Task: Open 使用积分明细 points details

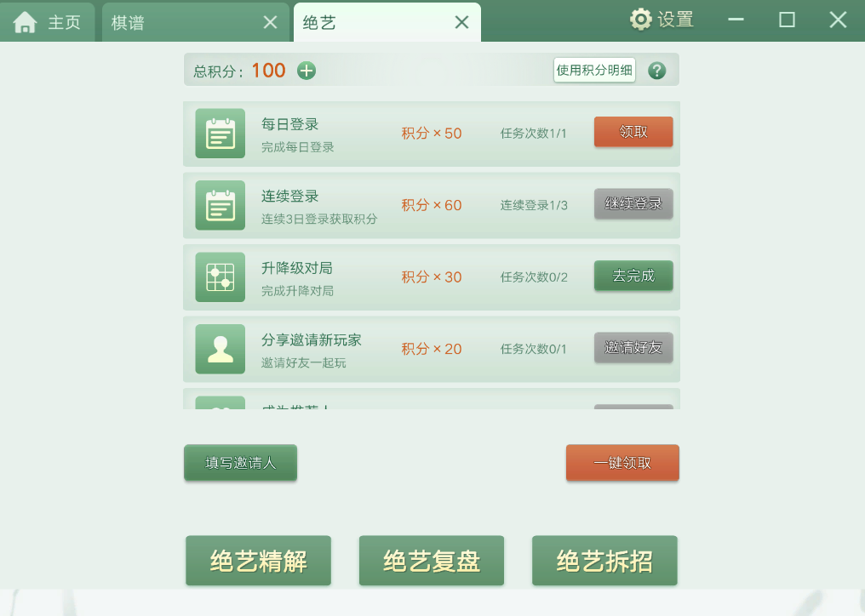Action: point(594,71)
